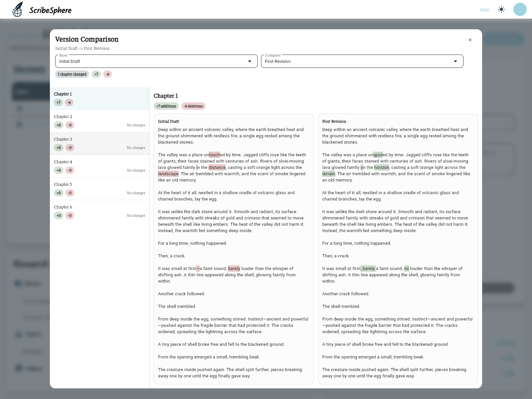
Task: Click the deleted word 'landscape' in Initial Draft
Action: [x=168, y=174]
